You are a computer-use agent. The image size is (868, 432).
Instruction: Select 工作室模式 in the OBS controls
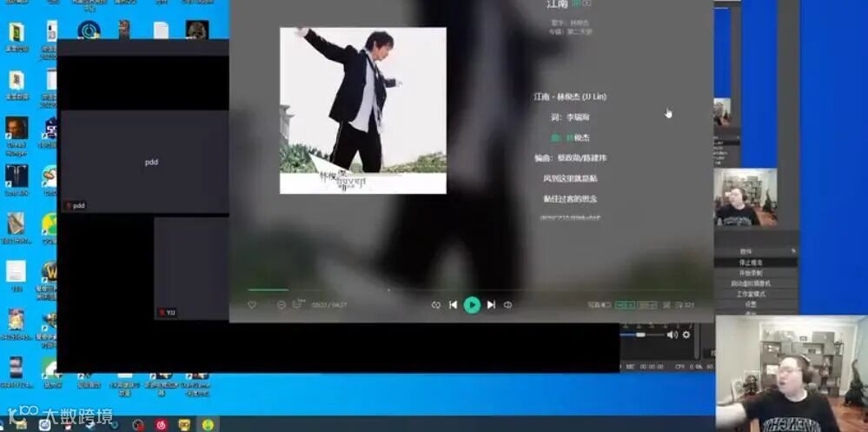tap(751, 294)
